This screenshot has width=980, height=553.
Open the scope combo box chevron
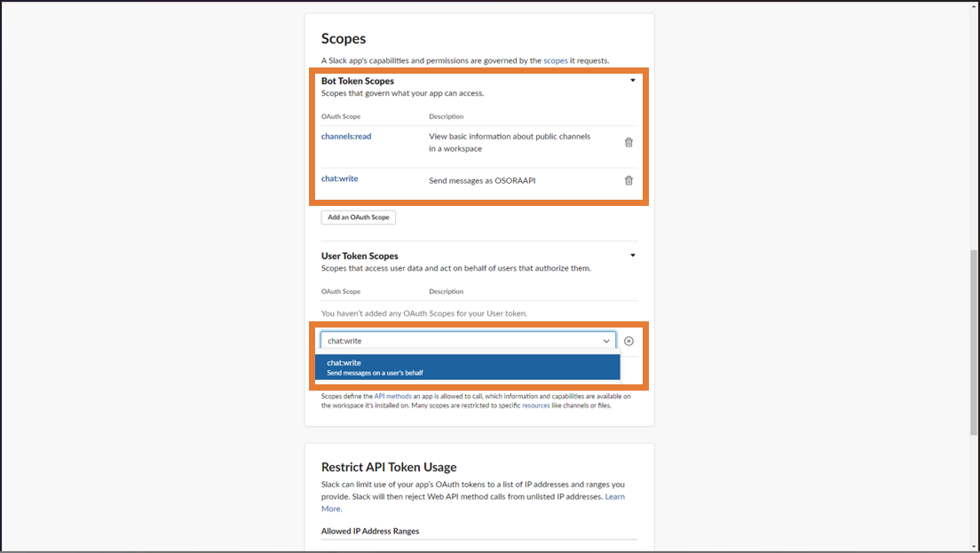607,341
